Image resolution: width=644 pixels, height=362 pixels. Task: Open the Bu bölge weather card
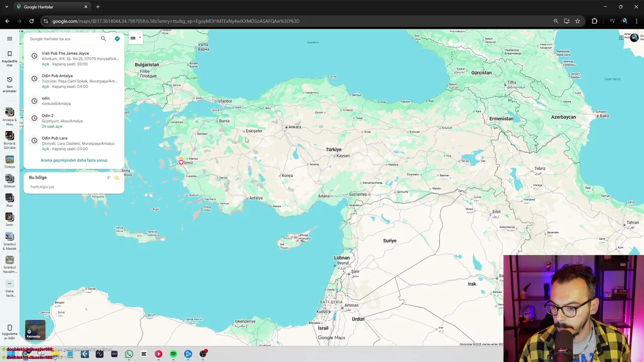point(74,182)
